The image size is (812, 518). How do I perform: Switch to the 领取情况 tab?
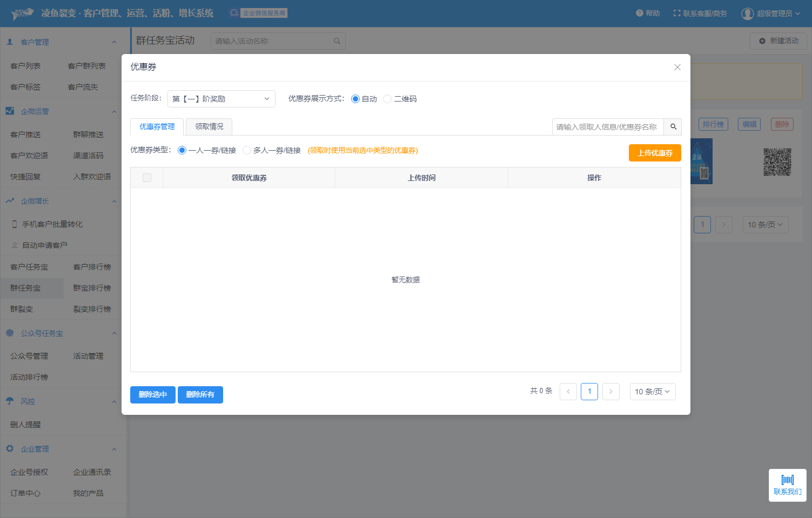point(209,127)
